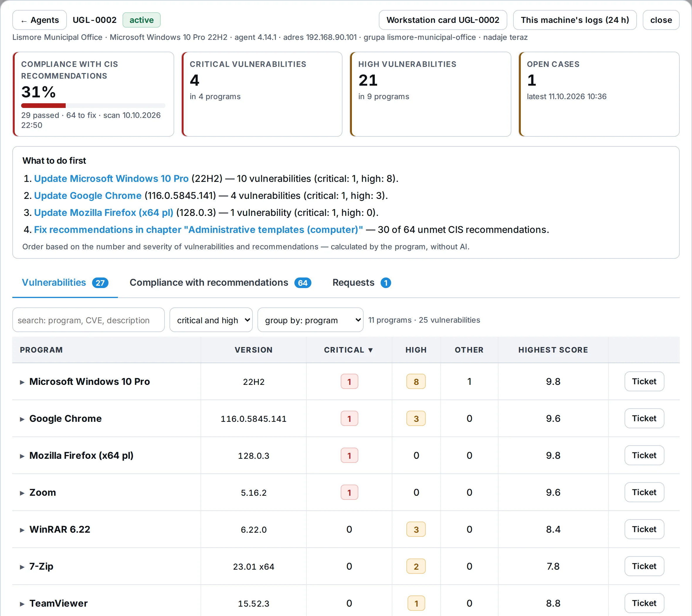This screenshot has height=616, width=692.
Task: Click the CIS compliance progress bar
Action: (93, 106)
